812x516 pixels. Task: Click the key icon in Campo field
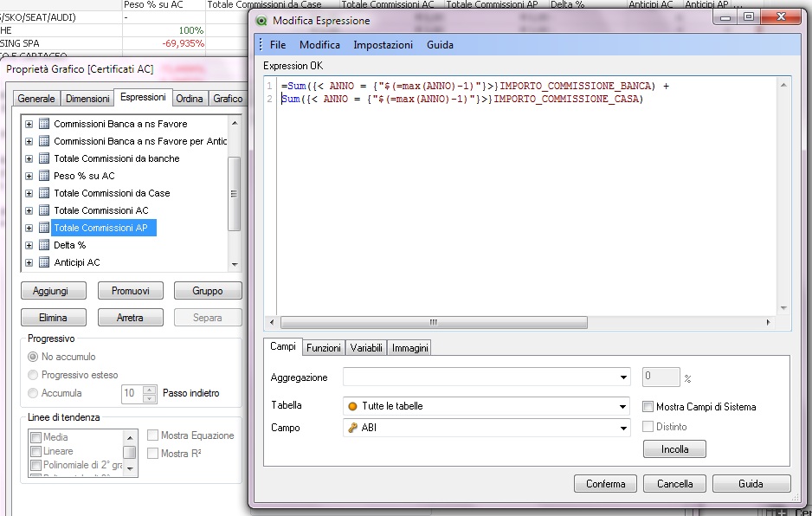[x=352, y=428]
